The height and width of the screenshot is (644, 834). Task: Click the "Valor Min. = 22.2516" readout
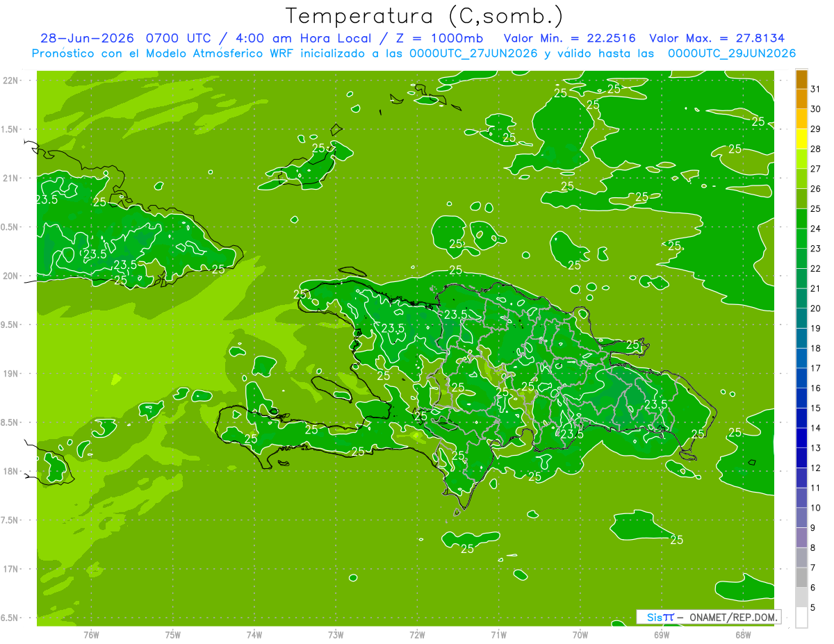pyautogui.click(x=570, y=38)
